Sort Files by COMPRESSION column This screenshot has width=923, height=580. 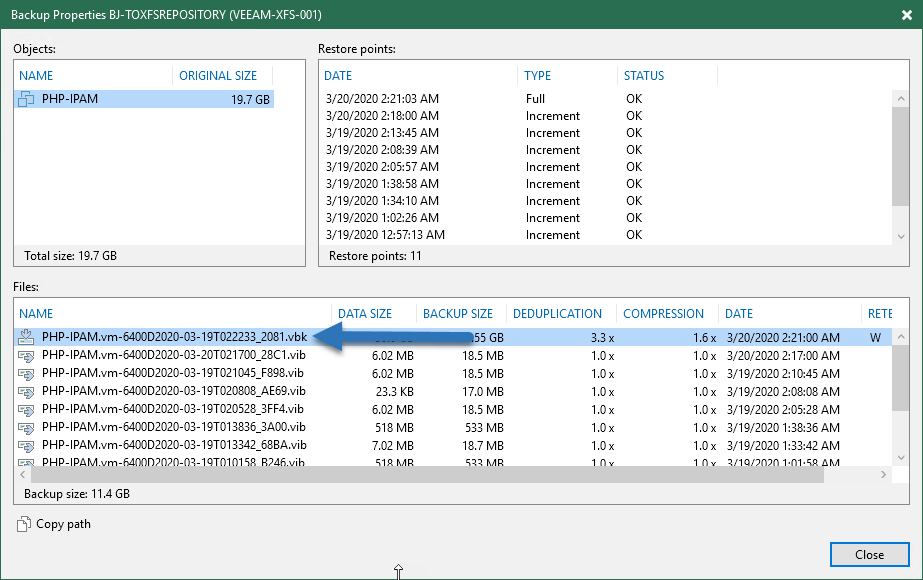coord(663,313)
